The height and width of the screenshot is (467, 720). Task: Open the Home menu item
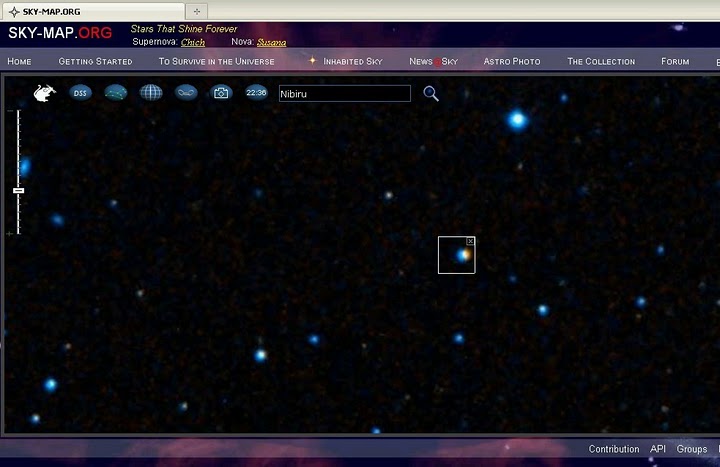click(19, 61)
